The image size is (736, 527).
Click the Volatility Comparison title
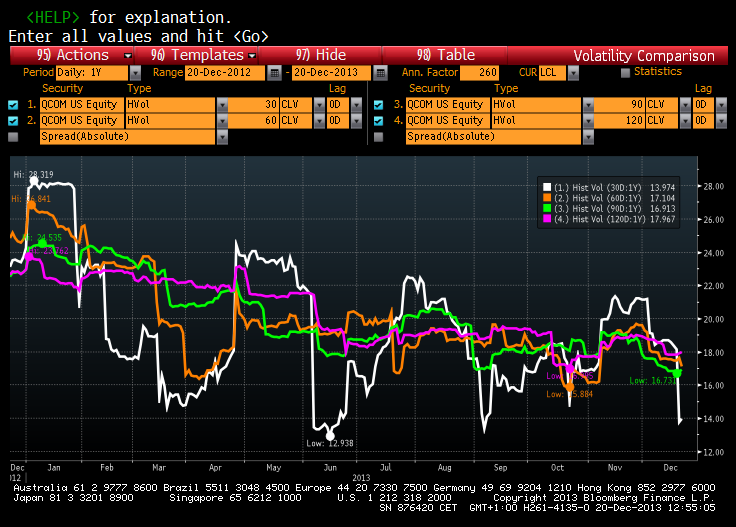point(644,56)
